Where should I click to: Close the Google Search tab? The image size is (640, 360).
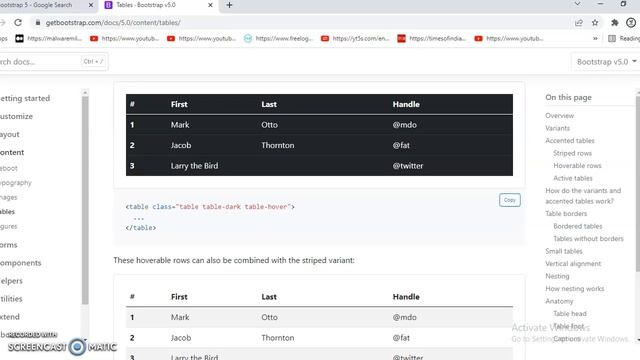[91, 5]
